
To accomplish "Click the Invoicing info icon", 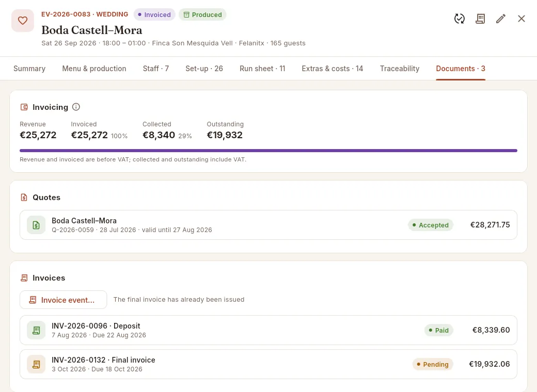I will pos(76,107).
